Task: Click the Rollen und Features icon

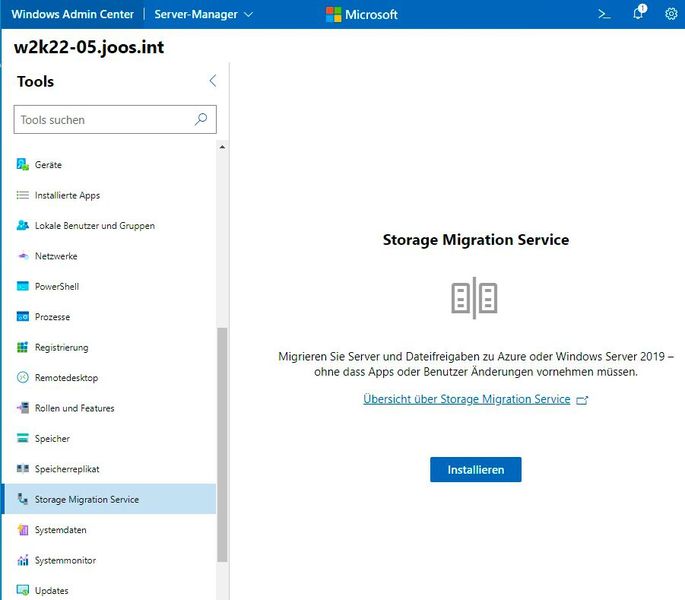Action: click(x=23, y=408)
